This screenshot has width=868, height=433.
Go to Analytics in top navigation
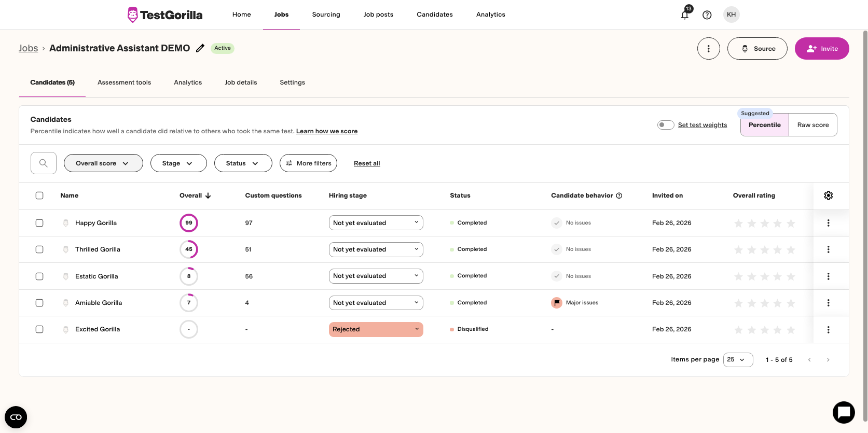[x=490, y=15]
